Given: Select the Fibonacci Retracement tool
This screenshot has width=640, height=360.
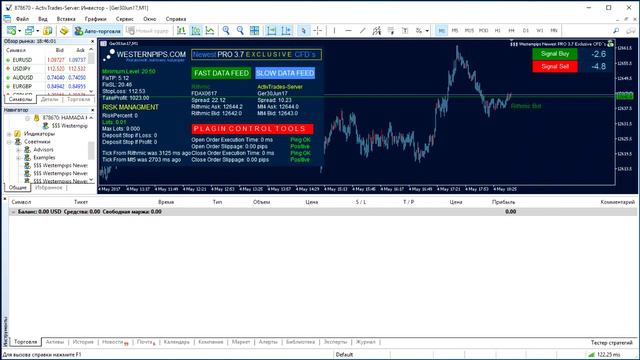Looking at the screenshot, I should [391, 31].
